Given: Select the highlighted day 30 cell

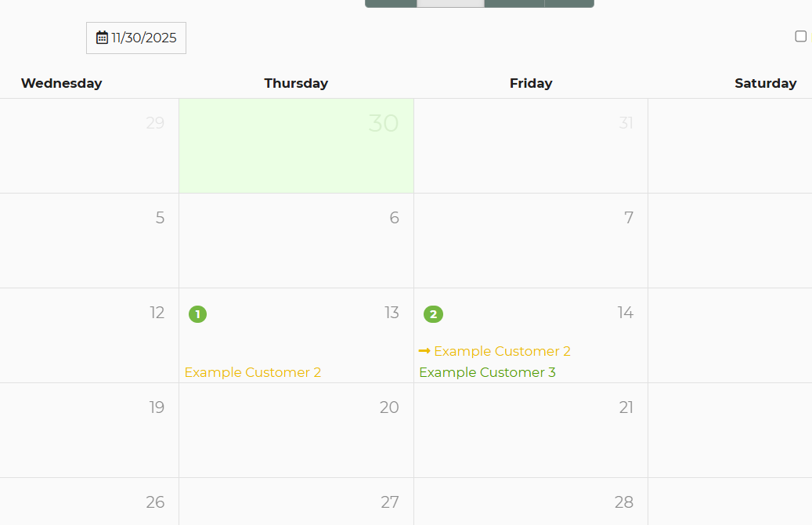Looking at the screenshot, I should (x=296, y=146).
